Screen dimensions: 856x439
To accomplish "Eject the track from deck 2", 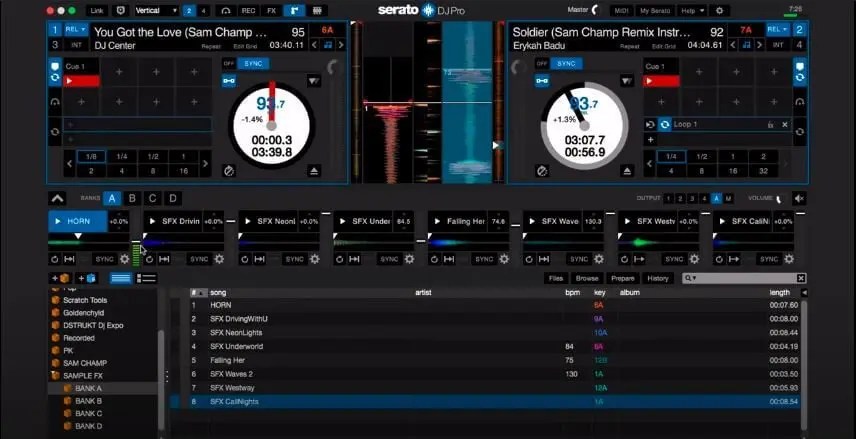I will click(x=626, y=171).
